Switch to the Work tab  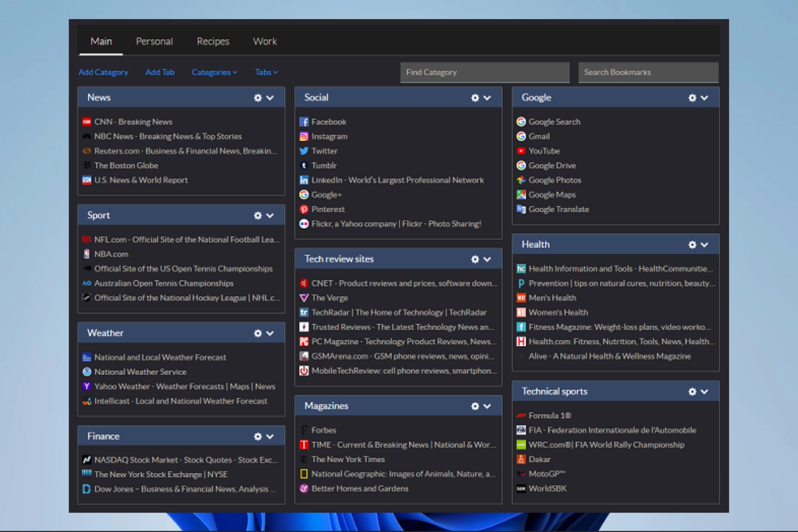[x=265, y=41]
